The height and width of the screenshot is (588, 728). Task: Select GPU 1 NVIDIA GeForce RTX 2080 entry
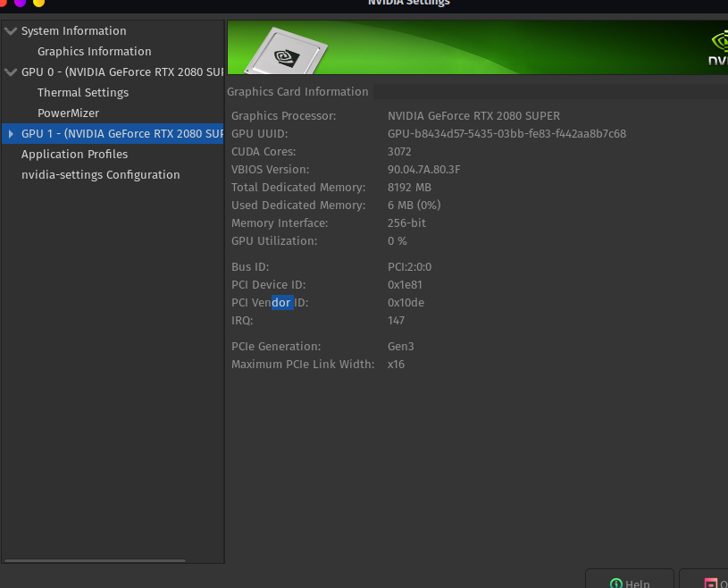coord(122,134)
